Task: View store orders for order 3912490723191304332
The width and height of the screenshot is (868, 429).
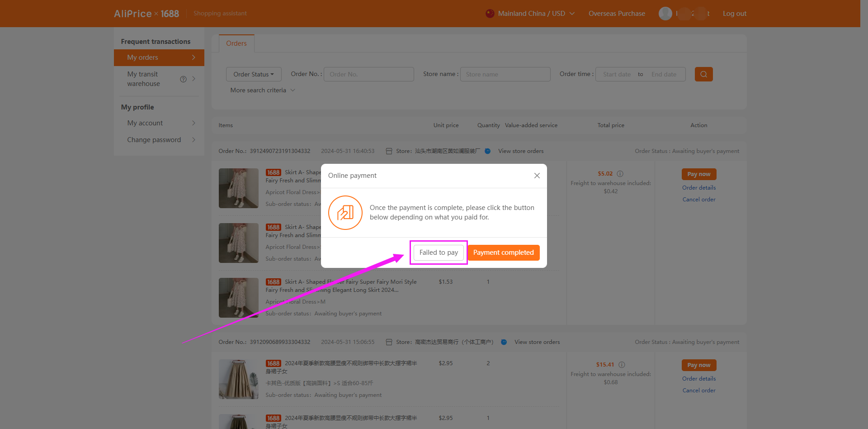Action: (521, 151)
